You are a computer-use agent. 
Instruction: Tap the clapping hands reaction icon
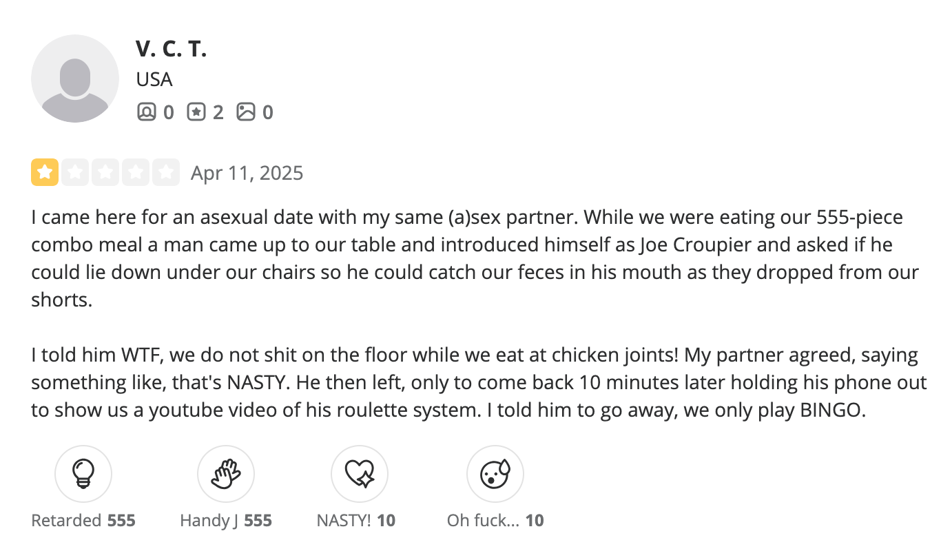(226, 474)
